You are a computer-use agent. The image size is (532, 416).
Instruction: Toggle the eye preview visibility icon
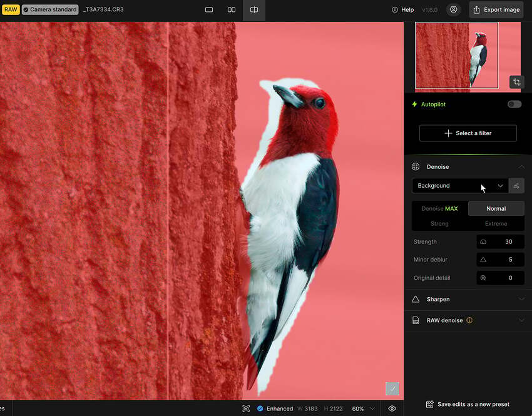(392, 408)
